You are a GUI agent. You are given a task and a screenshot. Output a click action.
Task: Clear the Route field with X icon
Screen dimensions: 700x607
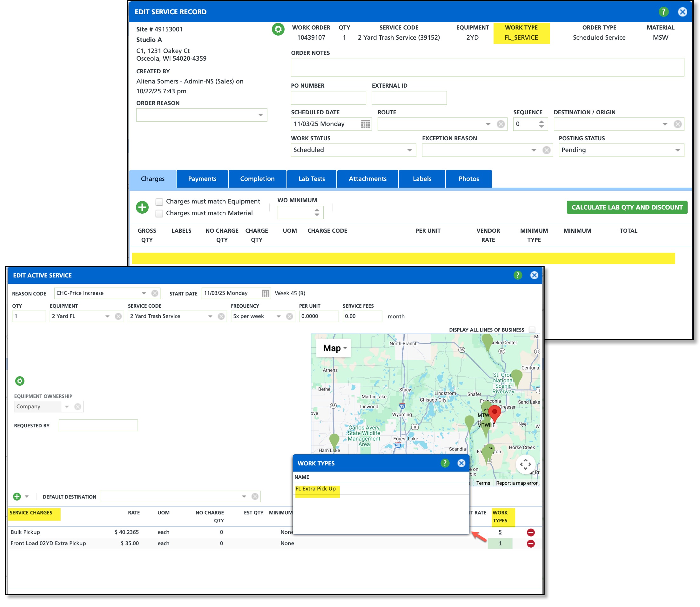501,124
